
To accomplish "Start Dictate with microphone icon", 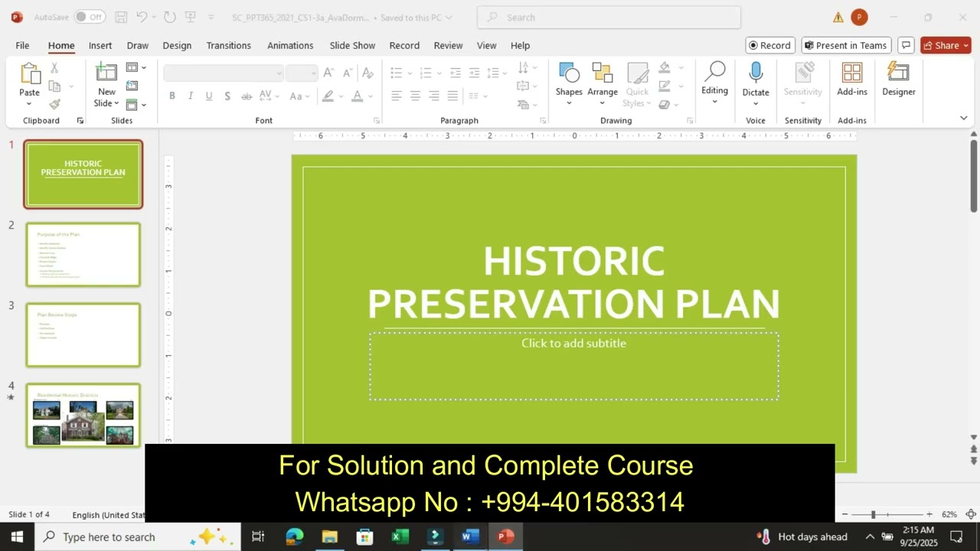I will pos(756,72).
